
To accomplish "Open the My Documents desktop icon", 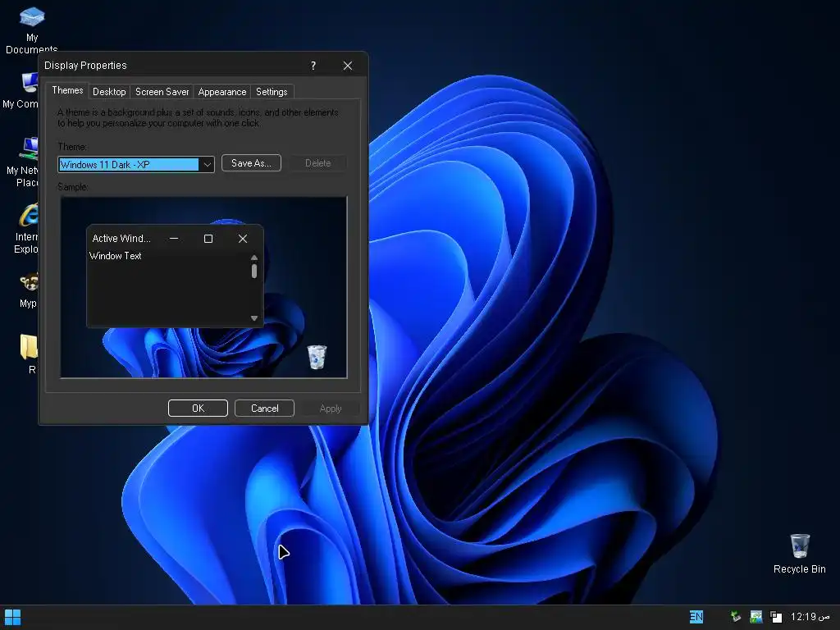I will point(32,16).
